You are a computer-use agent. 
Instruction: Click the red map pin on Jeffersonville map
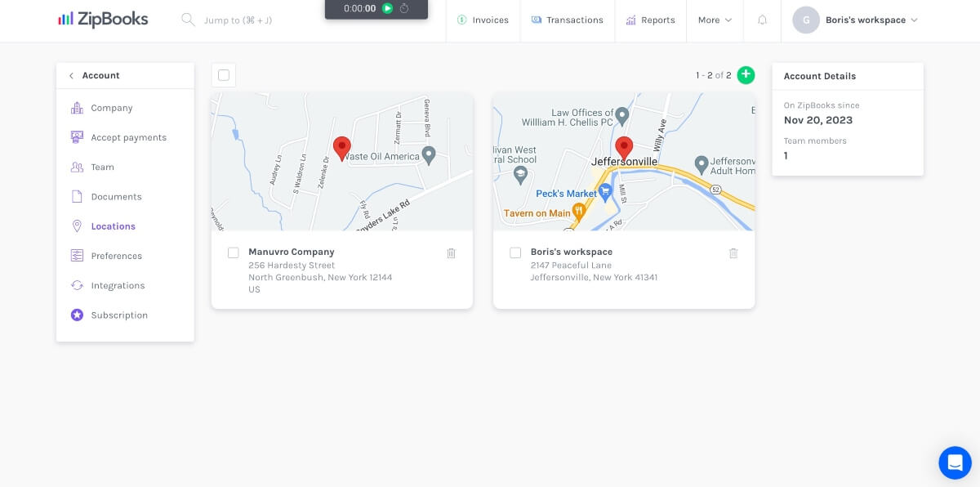tap(624, 148)
